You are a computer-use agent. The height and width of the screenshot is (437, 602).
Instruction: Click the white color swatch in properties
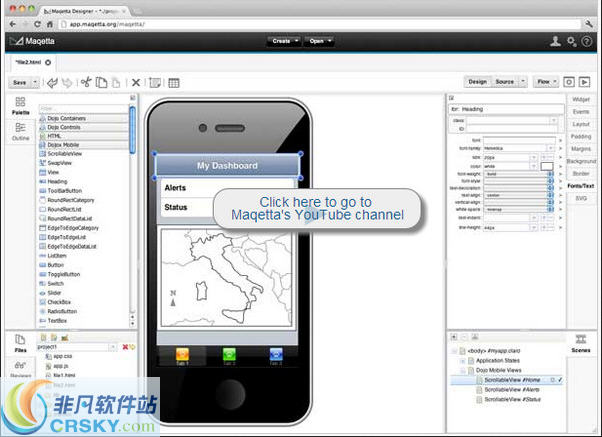click(547, 166)
